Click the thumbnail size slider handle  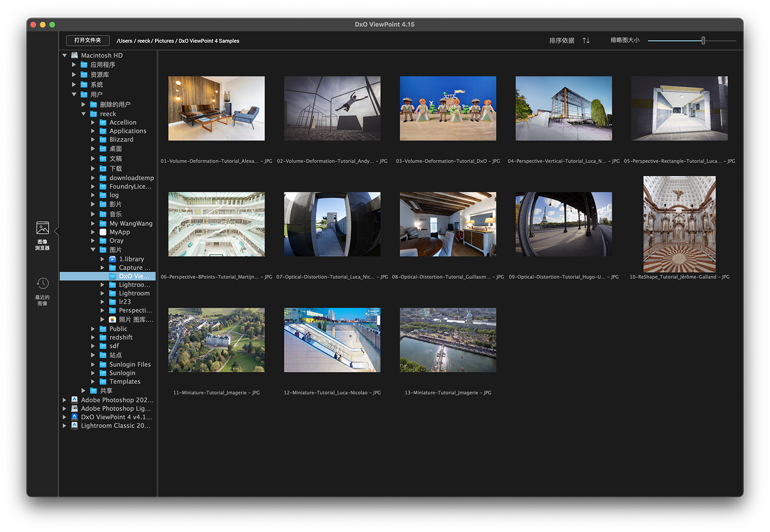(703, 41)
